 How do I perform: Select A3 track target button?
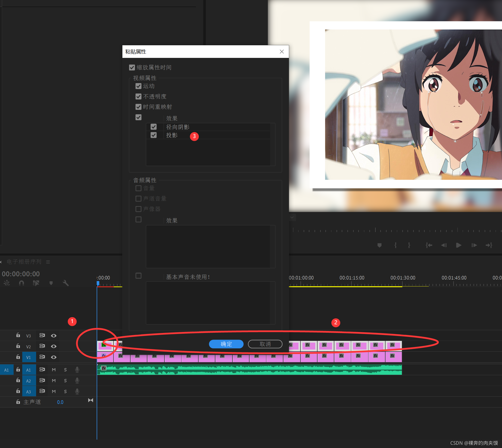tap(29, 392)
